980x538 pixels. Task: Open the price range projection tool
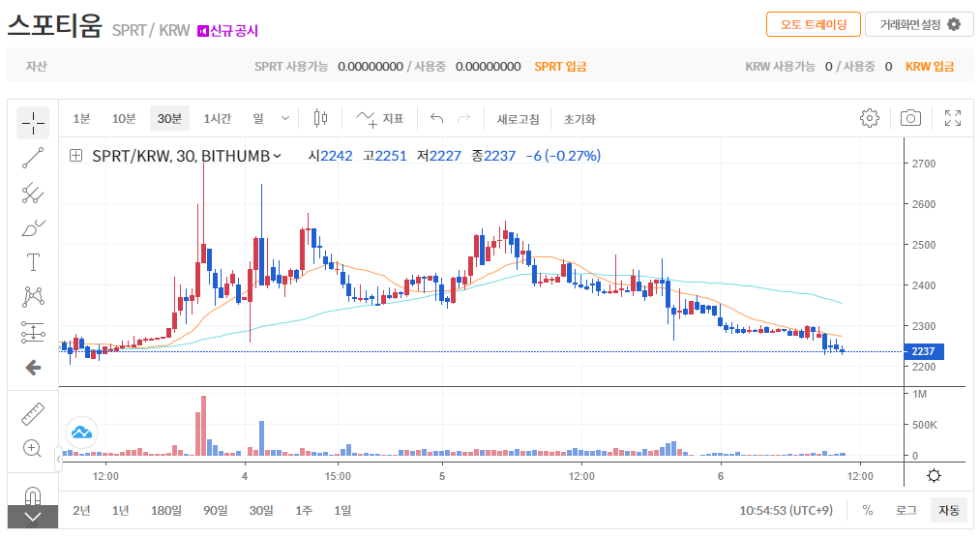tap(33, 332)
